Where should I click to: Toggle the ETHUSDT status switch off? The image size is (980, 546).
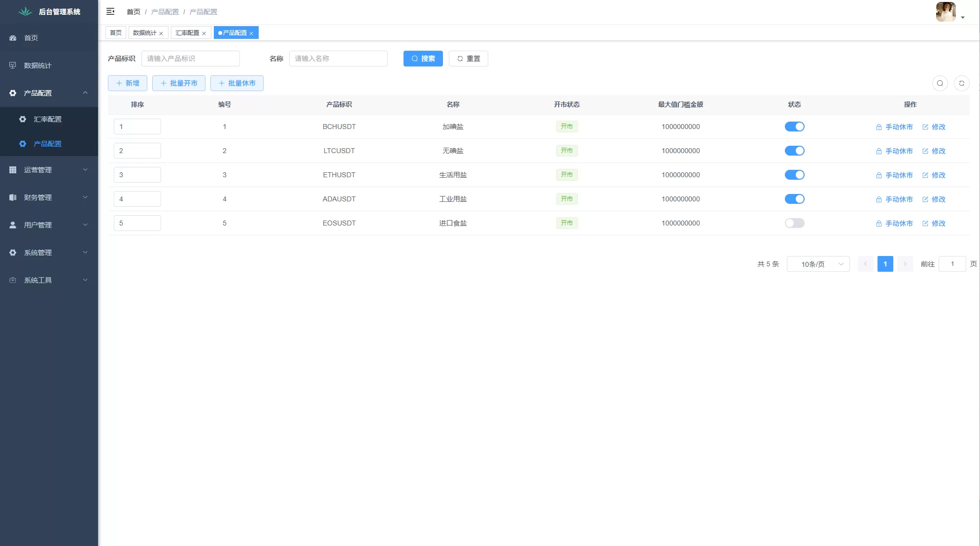point(794,175)
